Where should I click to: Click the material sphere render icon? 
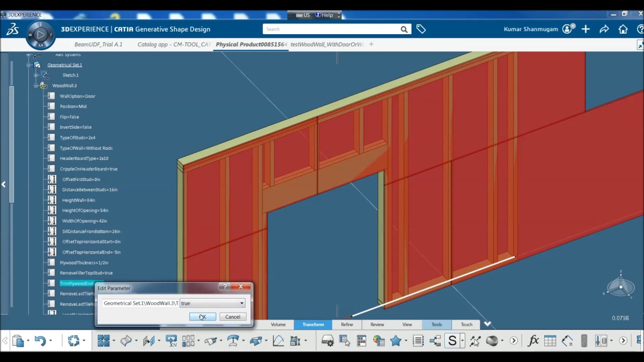click(x=492, y=341)
